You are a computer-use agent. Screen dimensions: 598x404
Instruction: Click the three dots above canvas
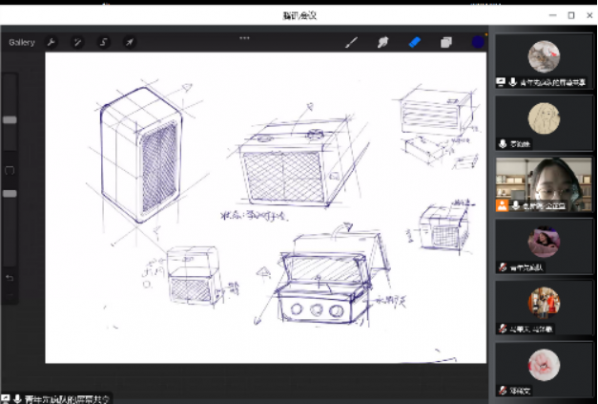click(x=244, y=38)
